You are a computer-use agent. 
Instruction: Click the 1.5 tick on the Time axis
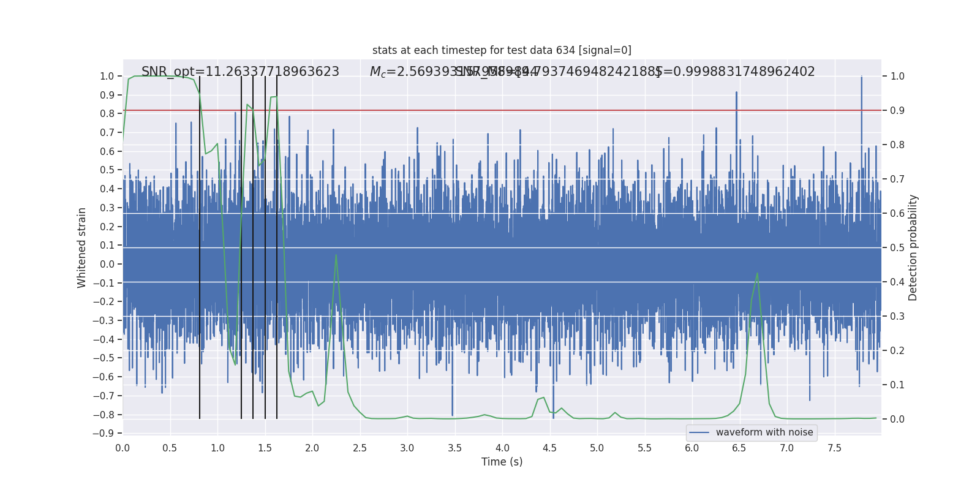(x=265, y=448)
